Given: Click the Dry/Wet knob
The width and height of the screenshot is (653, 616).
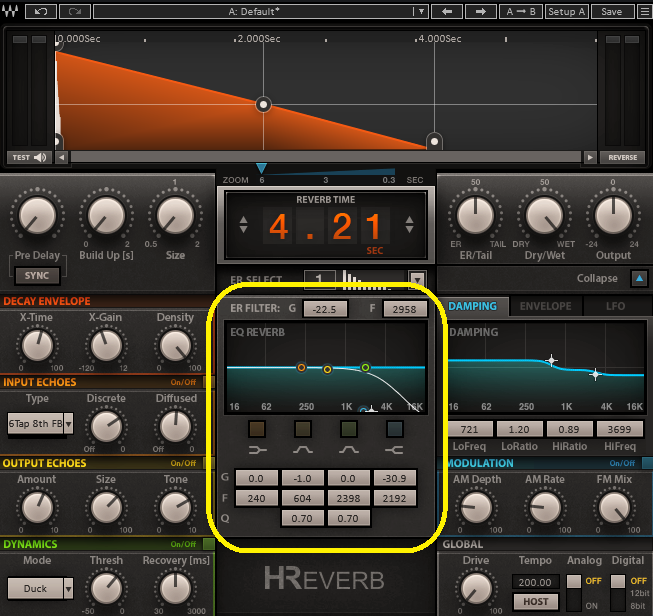Looking at the screenshot, I should click(x=545, y=214).
